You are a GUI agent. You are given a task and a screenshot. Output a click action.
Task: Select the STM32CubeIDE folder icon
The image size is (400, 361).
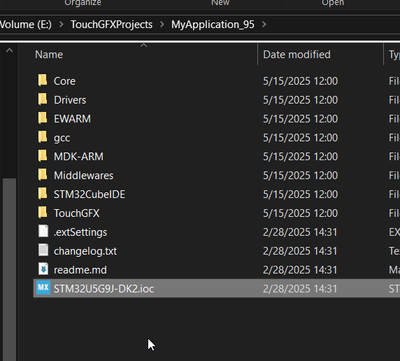42,194
